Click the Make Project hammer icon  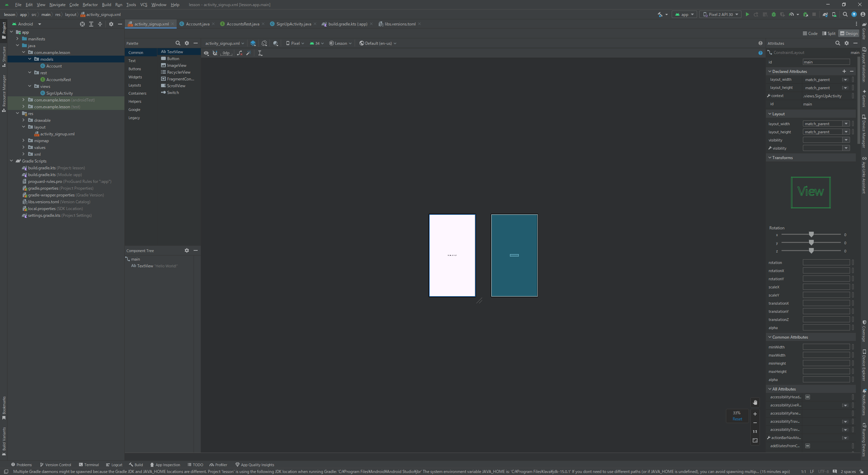pos(660,15)
